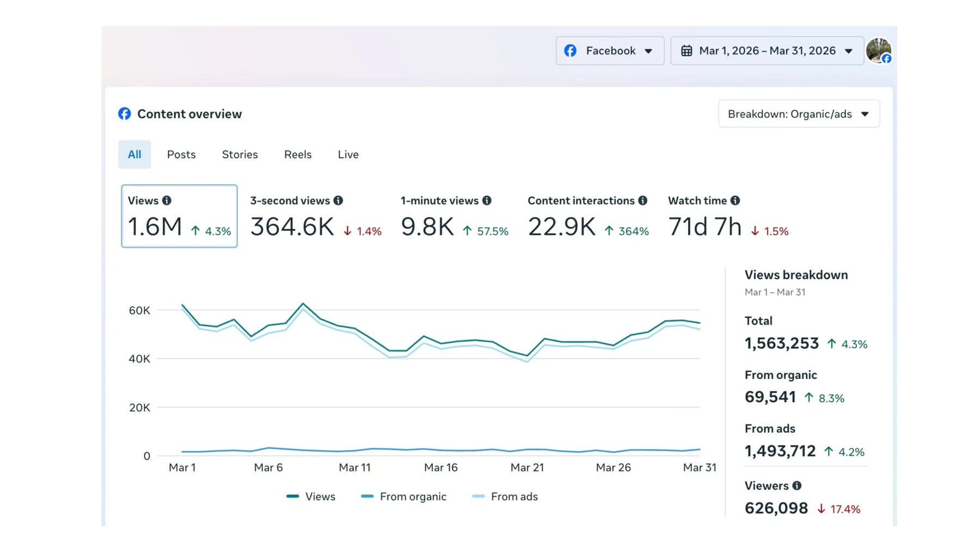The image size is (980, 552).
Task: Click the From organic legend color swatch
Action: click(x=367, y=496)
